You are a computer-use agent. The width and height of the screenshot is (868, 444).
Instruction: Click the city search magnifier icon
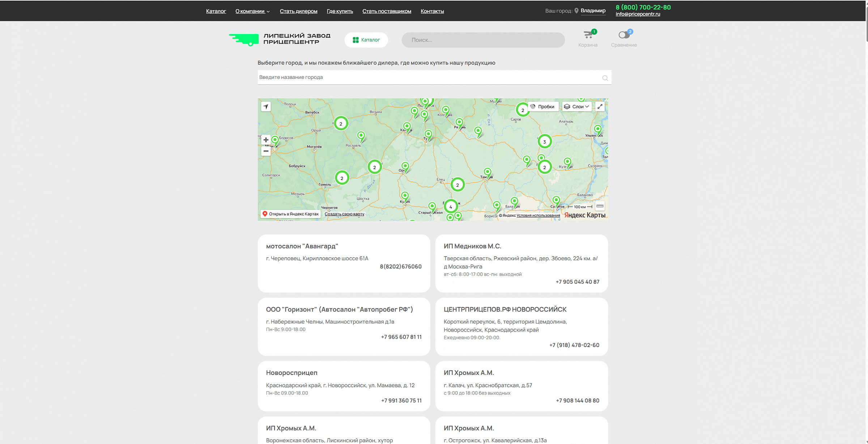pyautogui.click(x=605, y=78)
